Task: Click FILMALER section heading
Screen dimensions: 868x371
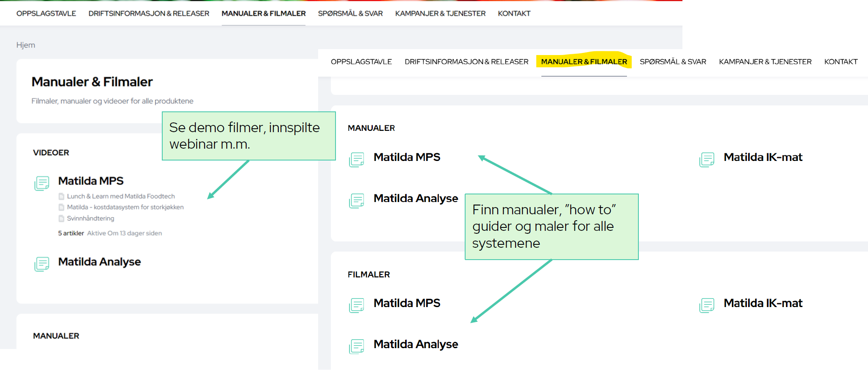Action: (369, 274)
